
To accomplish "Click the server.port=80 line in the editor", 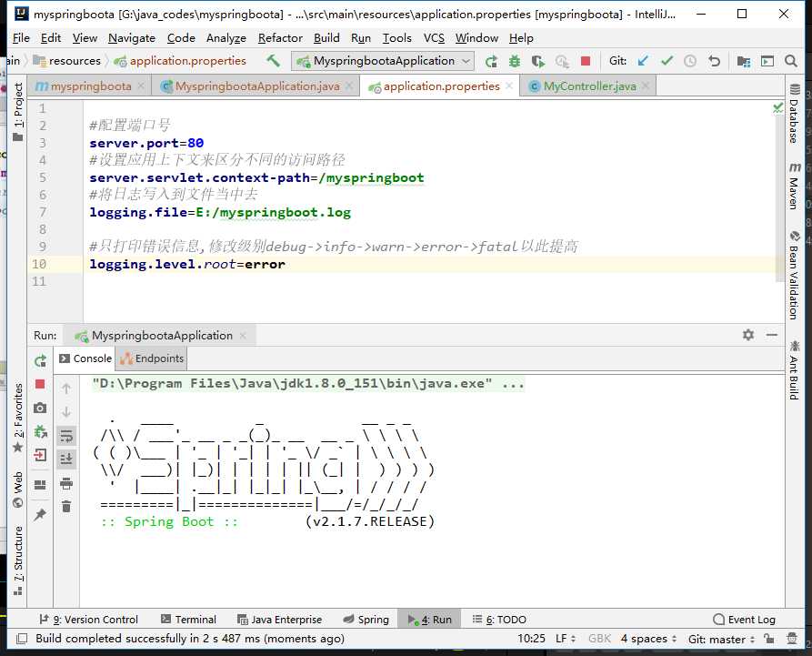I will click(x=146, y=143).
